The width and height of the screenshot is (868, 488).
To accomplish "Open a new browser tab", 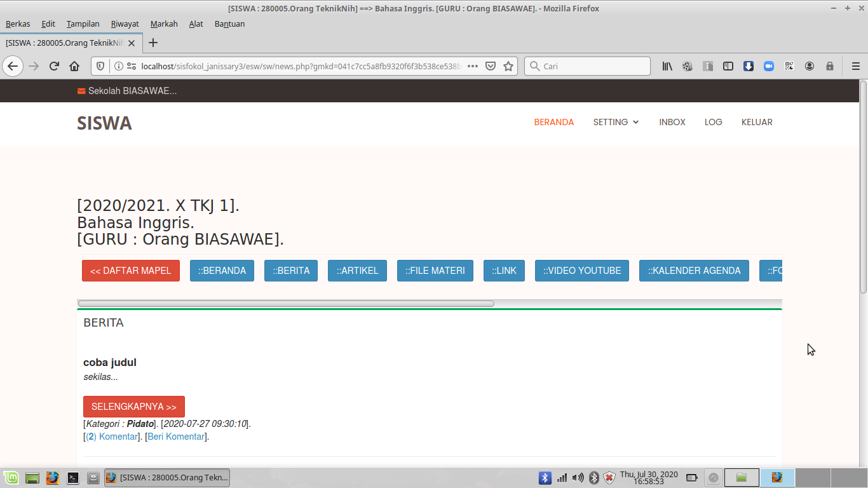I will pyautogui.click(x=153, y=43).
